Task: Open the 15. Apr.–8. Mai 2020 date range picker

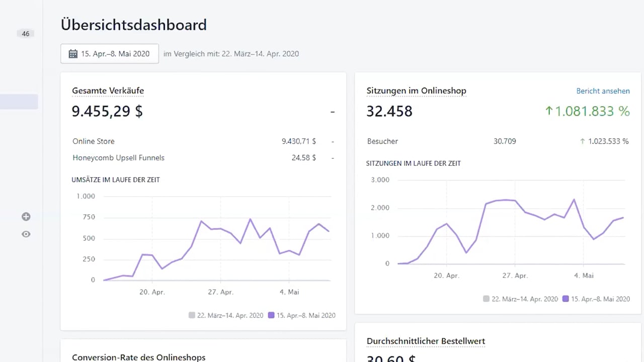Action: pyautogui.click(x=110, y=54)
